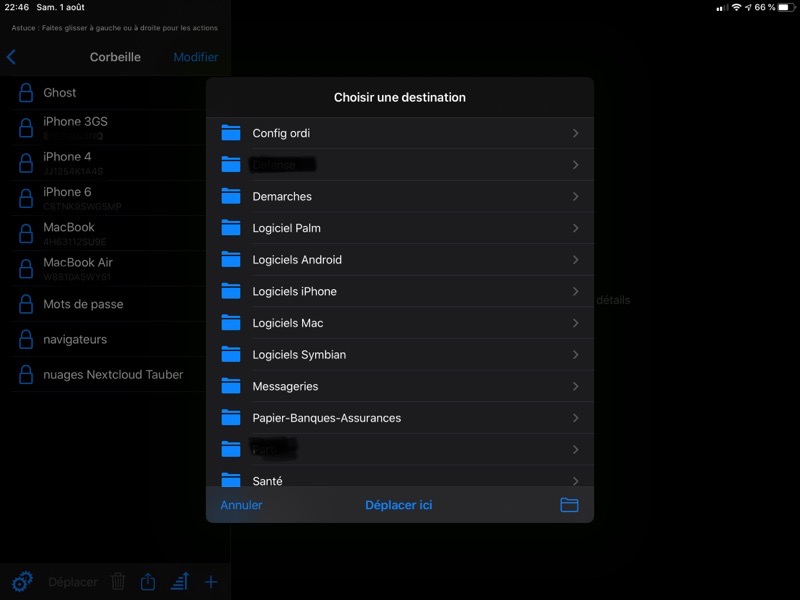
Task: Expand the Papier-Banques-Assurances chevron
Action: [x=575, y=418]
